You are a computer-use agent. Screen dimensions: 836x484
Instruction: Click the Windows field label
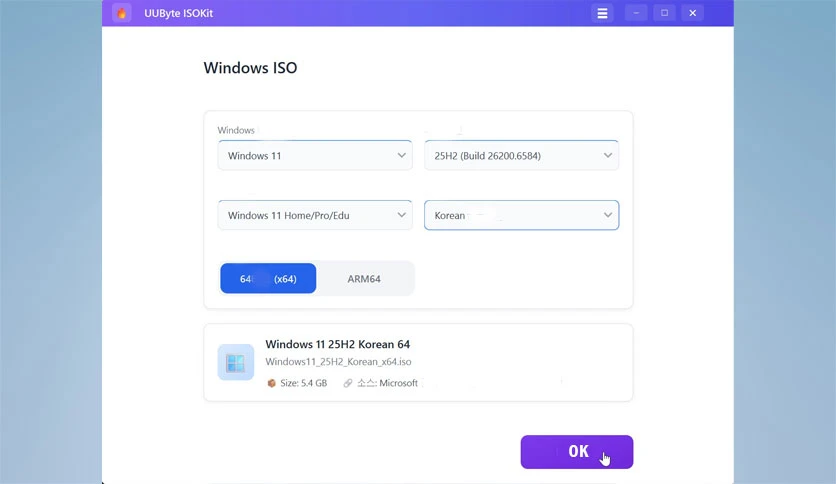pos(236,130)
